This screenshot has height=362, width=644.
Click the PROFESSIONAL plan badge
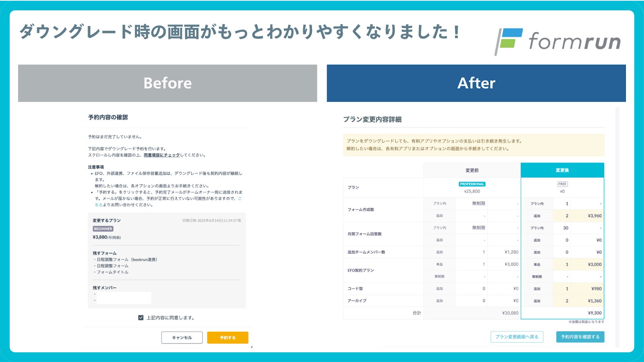pyautogui.click(x=472, y=184)
